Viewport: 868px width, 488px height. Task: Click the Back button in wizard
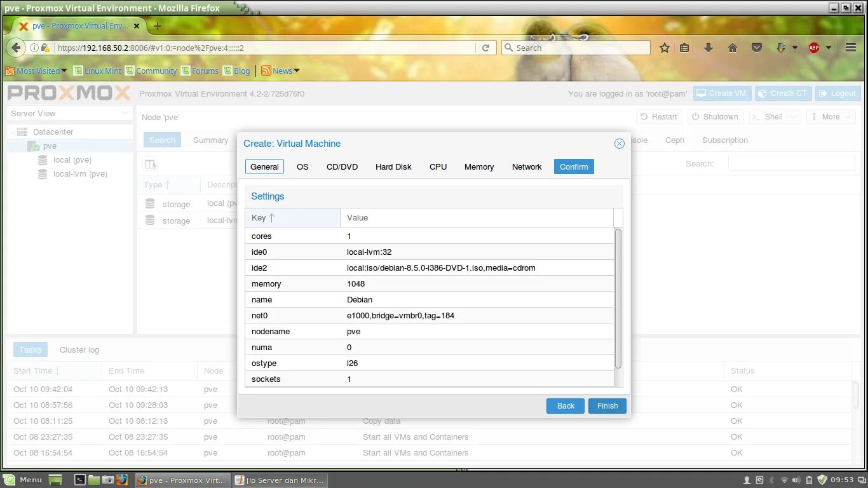point(566,405)
